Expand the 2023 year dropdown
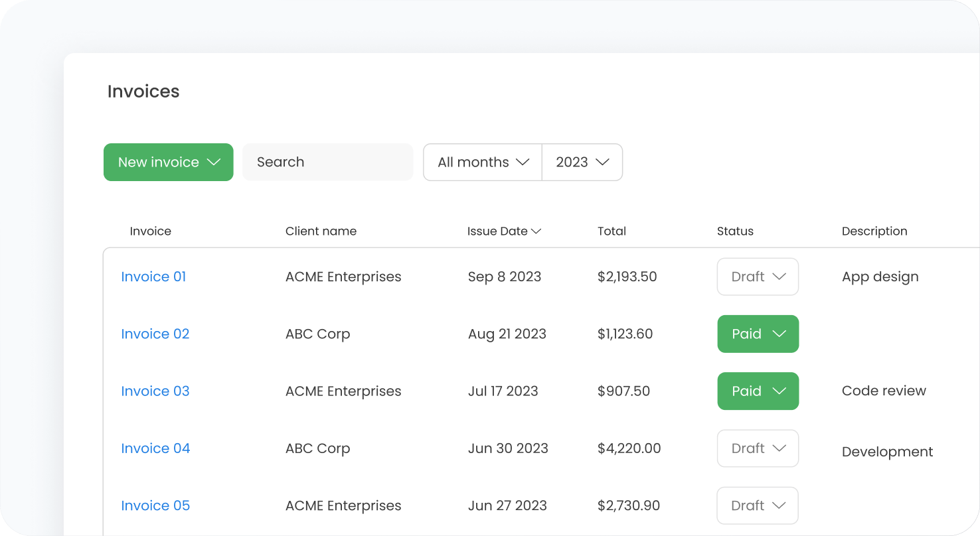 (x=582, y=163)
